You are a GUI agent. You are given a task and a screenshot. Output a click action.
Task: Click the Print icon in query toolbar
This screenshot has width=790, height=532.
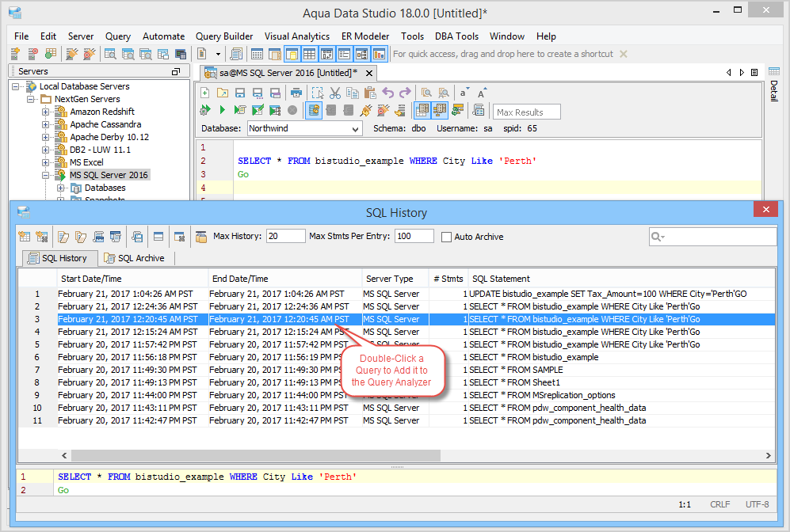tap(297, 93)
